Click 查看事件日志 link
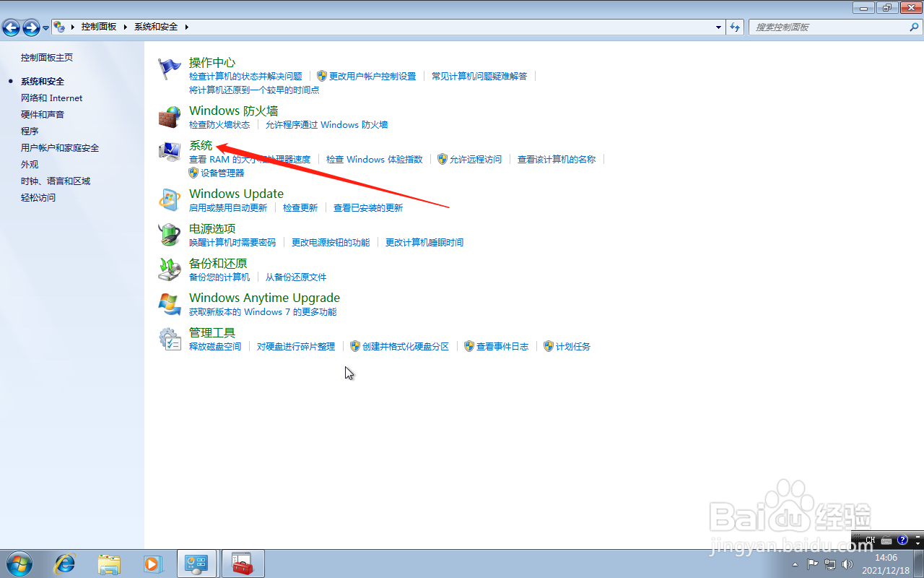The width and height of the screenshot is (924, 578). 502,347
